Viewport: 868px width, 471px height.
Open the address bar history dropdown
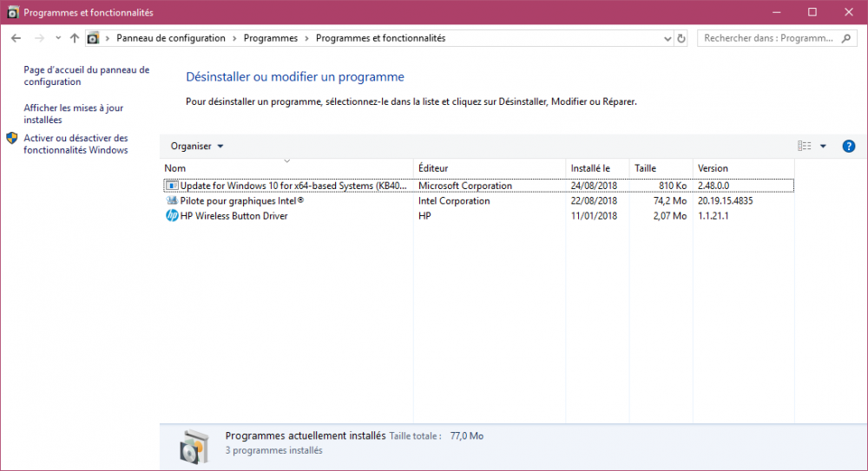click(x=667, y=38)
